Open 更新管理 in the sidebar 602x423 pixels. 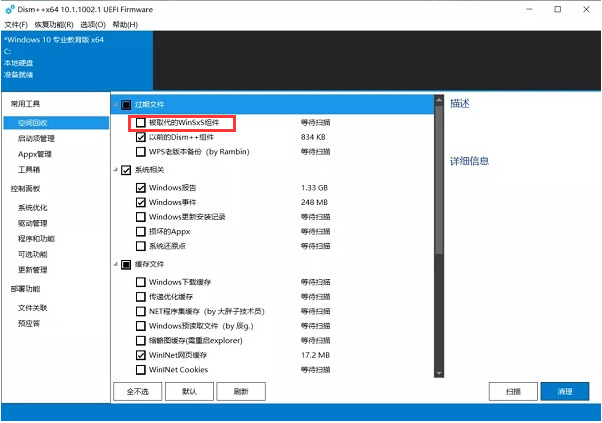[33, 270]
